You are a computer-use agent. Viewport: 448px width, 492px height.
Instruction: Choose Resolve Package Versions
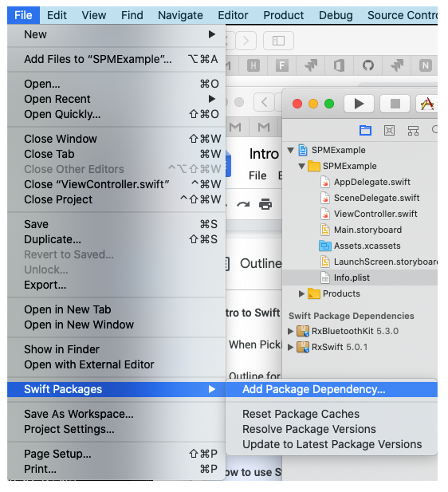[x=332, y=429]
